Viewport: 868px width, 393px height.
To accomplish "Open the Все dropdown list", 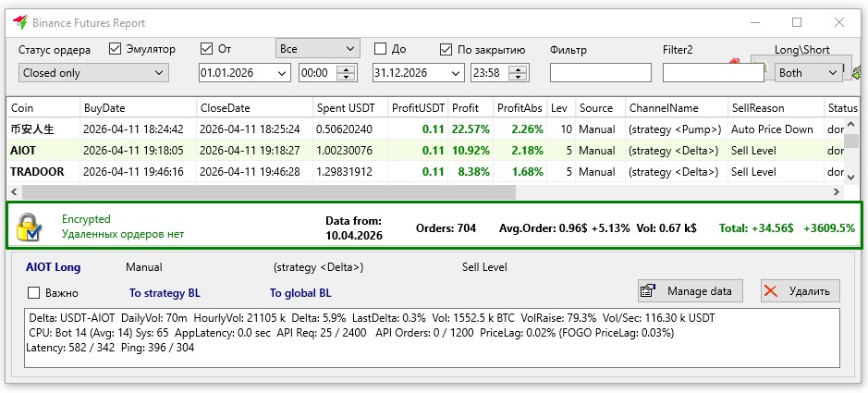I will point(317,47).
